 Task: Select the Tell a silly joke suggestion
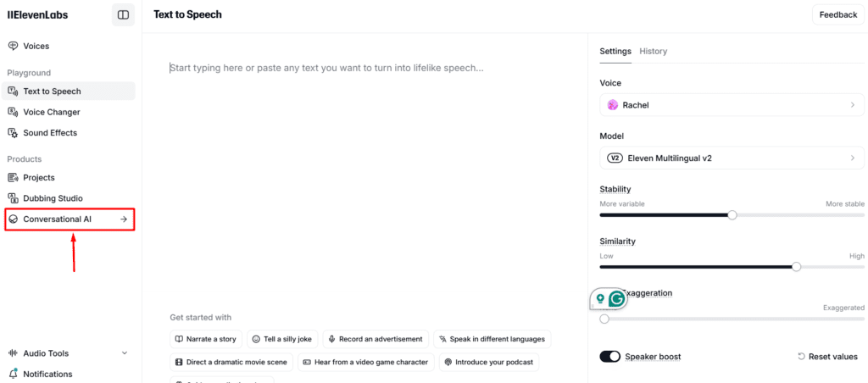coord(281,339)
